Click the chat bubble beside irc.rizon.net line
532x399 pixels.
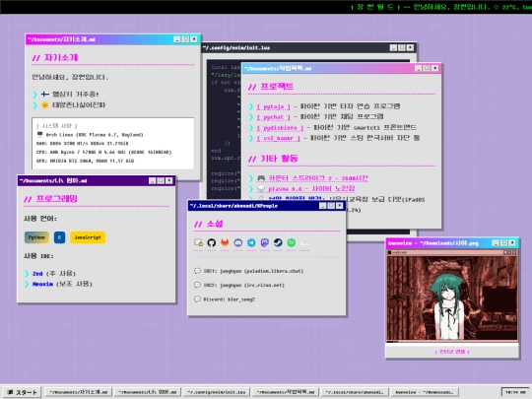tap(197, 285)
